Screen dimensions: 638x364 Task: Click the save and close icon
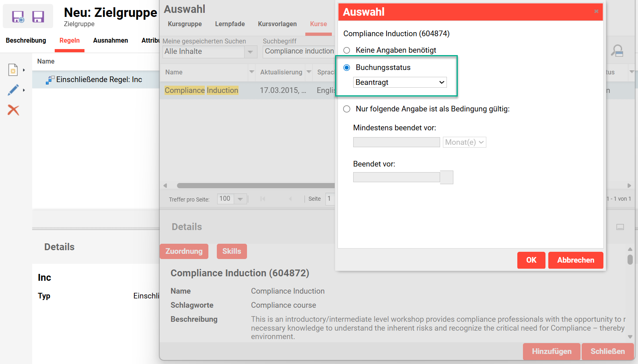tap(18, 16)
